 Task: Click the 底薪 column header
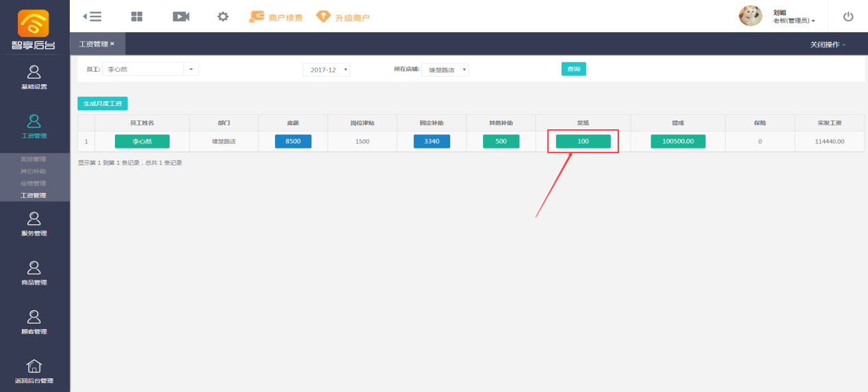click(x=293, y=122)
